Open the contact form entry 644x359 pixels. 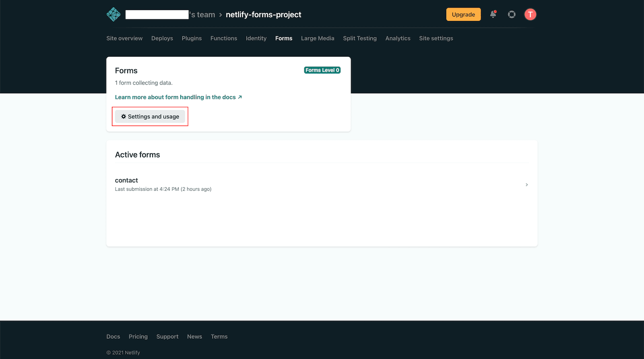(126, 180)
